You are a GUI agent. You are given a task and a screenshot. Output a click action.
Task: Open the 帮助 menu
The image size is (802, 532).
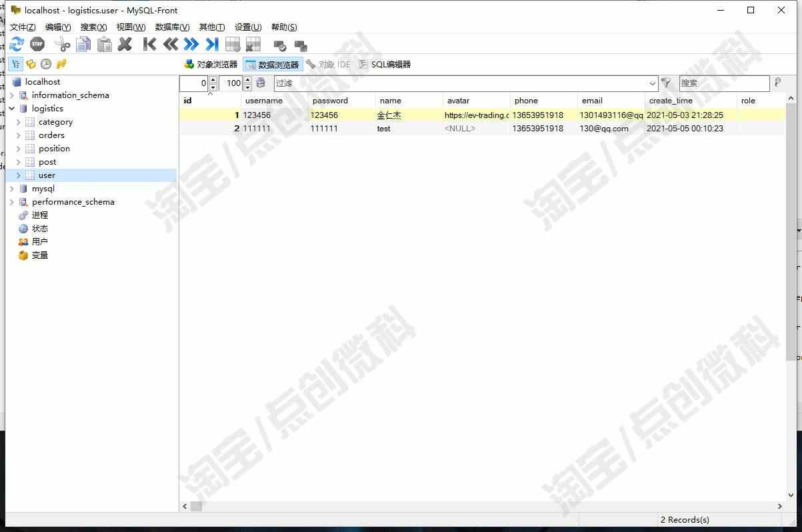284,27
